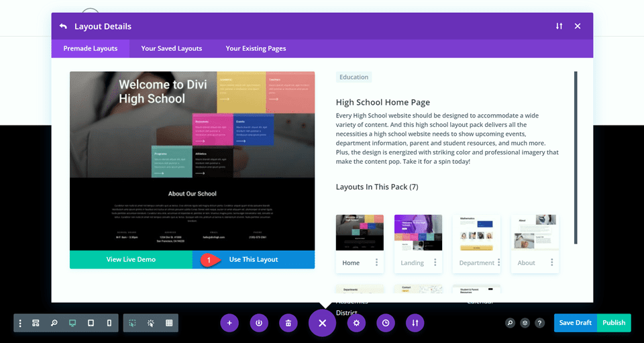
Task: Select tablet view mode
Action: (91, 324)
